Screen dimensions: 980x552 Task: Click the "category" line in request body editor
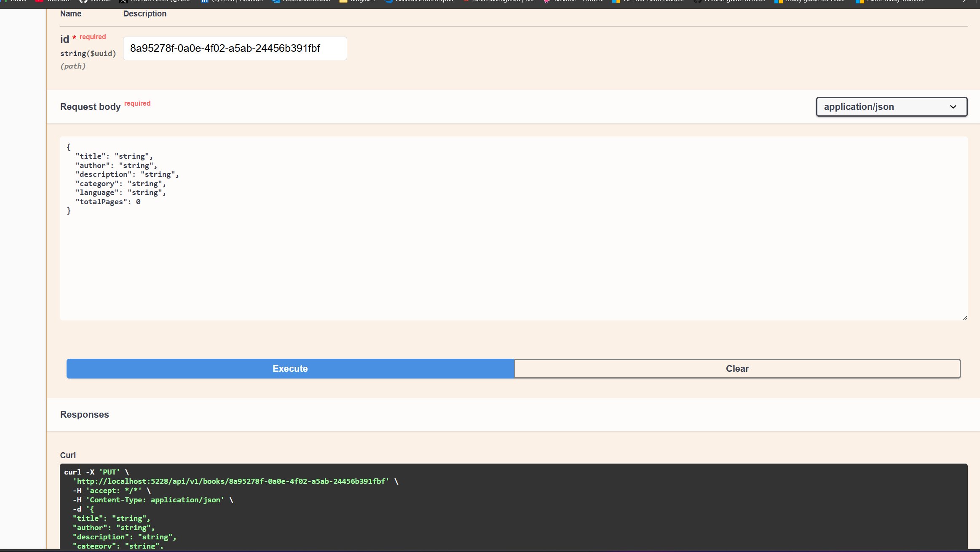tap(120, 184)
